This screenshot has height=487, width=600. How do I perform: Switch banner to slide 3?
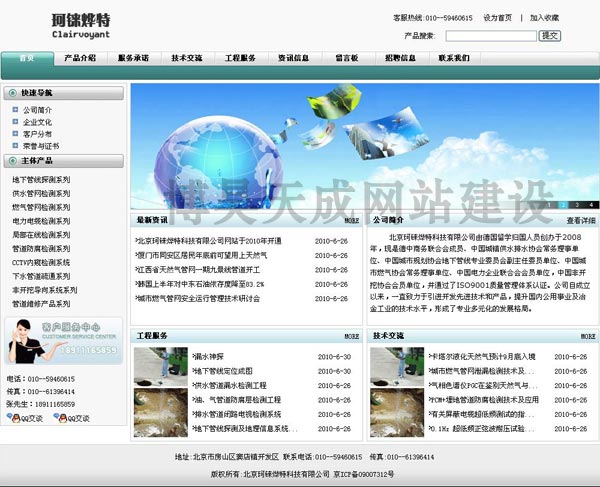click(x=577, y=205)
